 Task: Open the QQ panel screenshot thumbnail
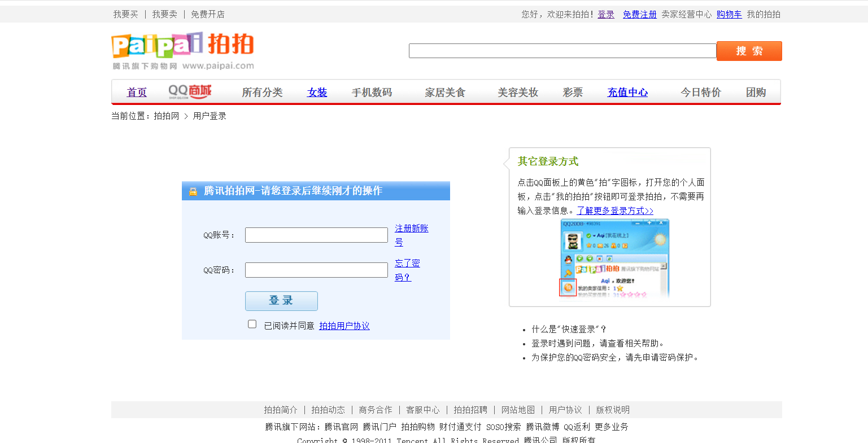(614, 258)
